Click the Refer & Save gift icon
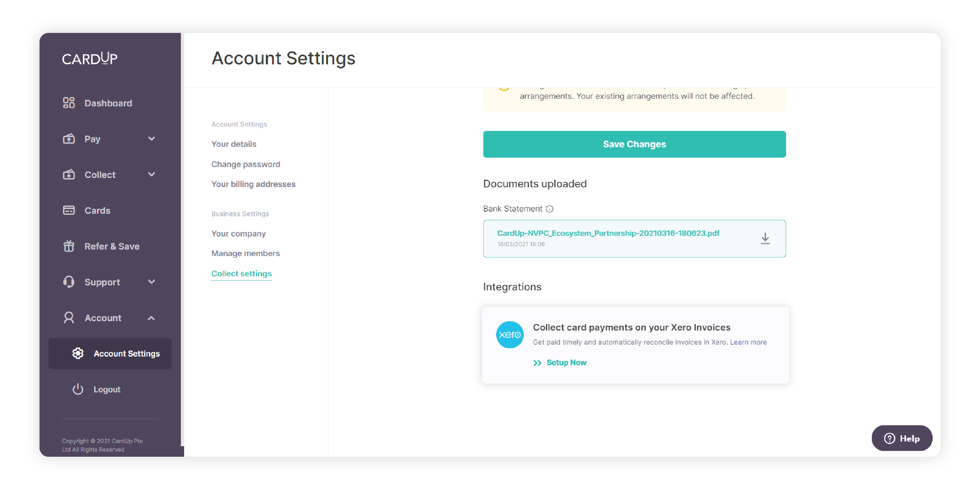This screenshot has height=490, width=980. (x=69, y=246)
